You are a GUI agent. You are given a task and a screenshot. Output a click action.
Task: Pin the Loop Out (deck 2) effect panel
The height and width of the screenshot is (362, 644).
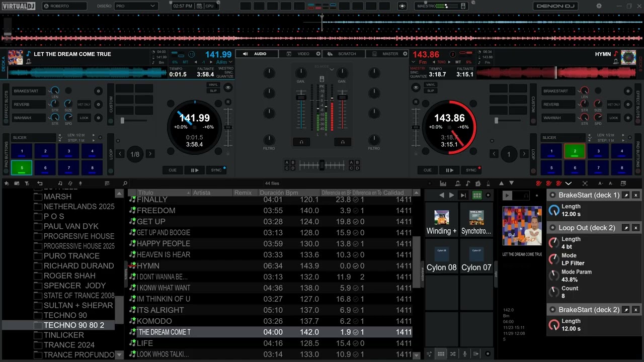point(626,228)
